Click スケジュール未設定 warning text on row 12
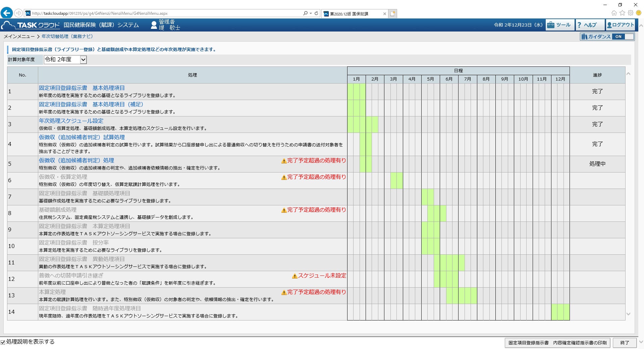 322,276
